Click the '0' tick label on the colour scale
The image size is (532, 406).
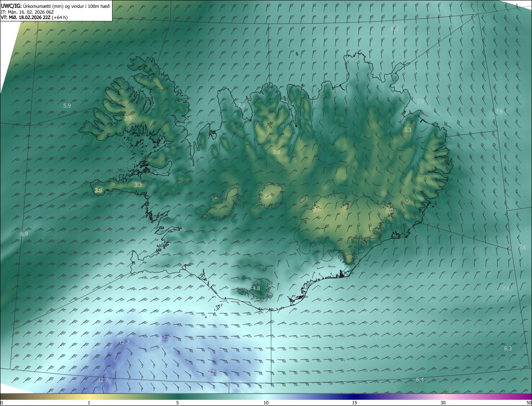click(x=2, y=403)
